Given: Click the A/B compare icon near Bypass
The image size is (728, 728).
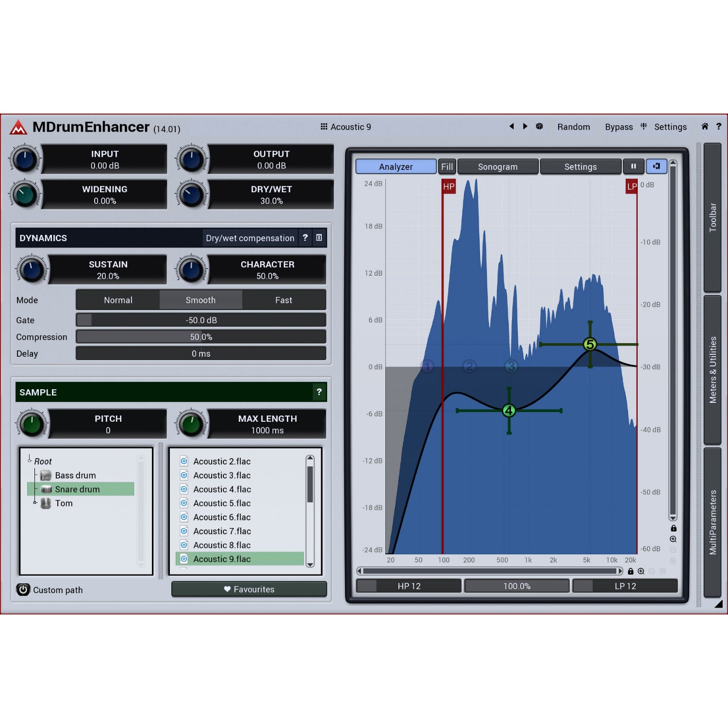Looking at the screenshot, I should click(644, 126).
